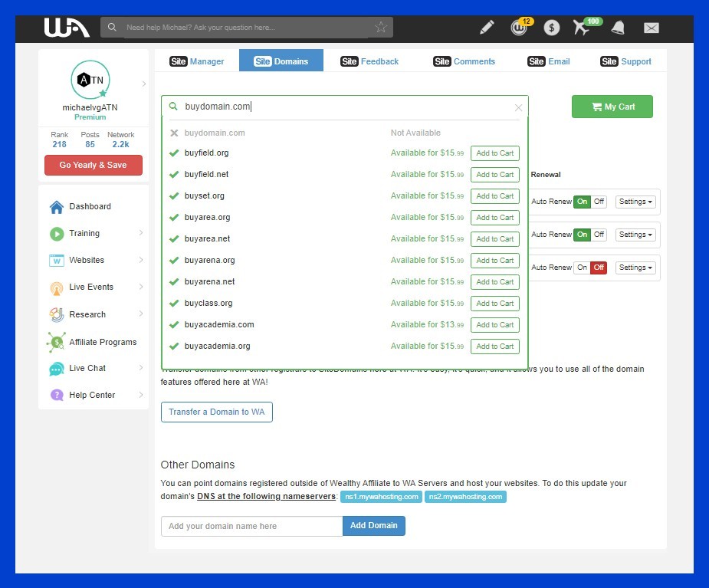Viewport: 709px width, 588px height.
Task: Turn third Auto Renew Off
Action: [599, 268]
